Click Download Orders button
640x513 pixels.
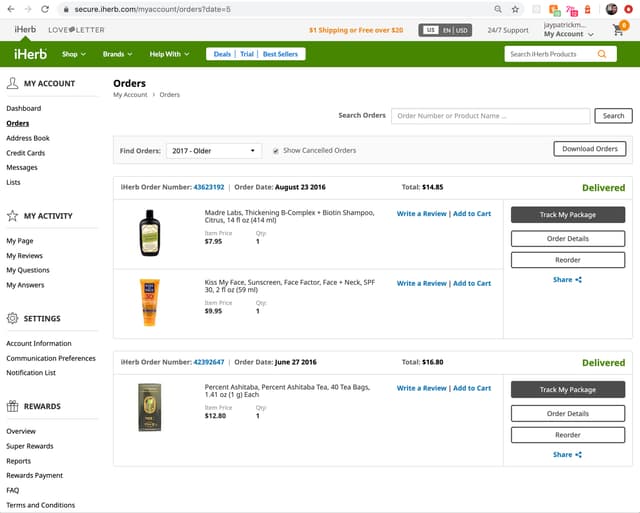(590, 149)
